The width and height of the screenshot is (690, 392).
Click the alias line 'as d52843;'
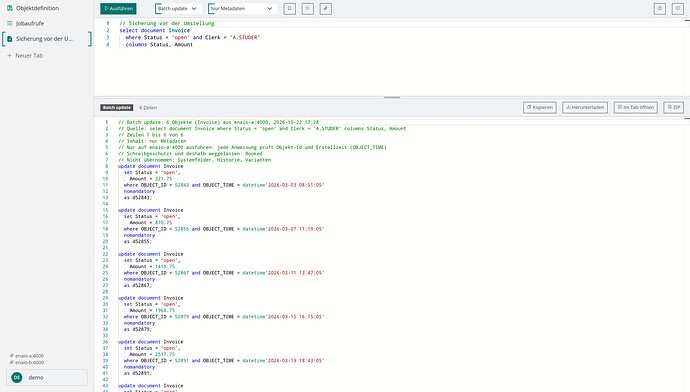click(138, 198)
